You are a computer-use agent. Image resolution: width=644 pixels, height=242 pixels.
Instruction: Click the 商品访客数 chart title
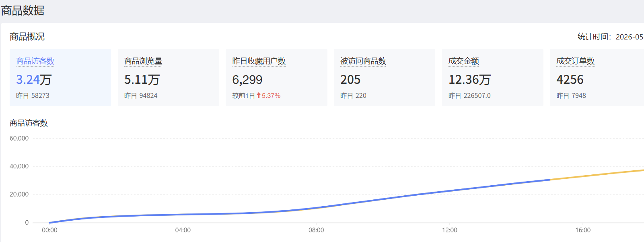tap(29, 123)
